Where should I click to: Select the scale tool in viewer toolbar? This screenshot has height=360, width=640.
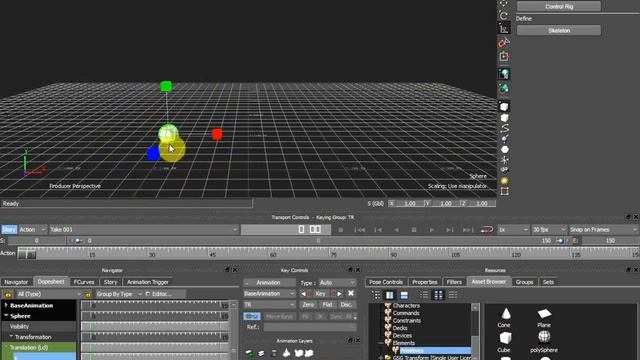pyautogui.click(x=504, y=29)
